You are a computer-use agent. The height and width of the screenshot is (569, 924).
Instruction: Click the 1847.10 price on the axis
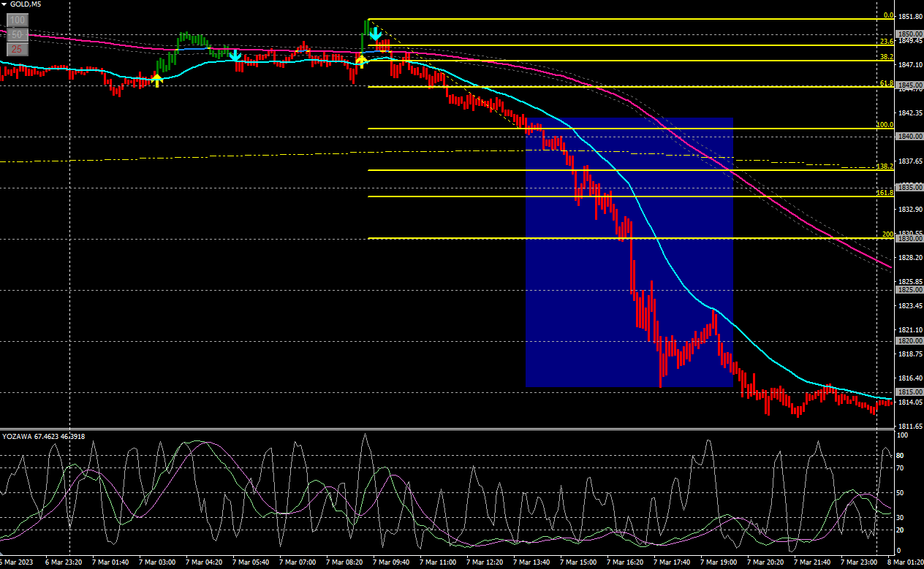click(909, 65)
